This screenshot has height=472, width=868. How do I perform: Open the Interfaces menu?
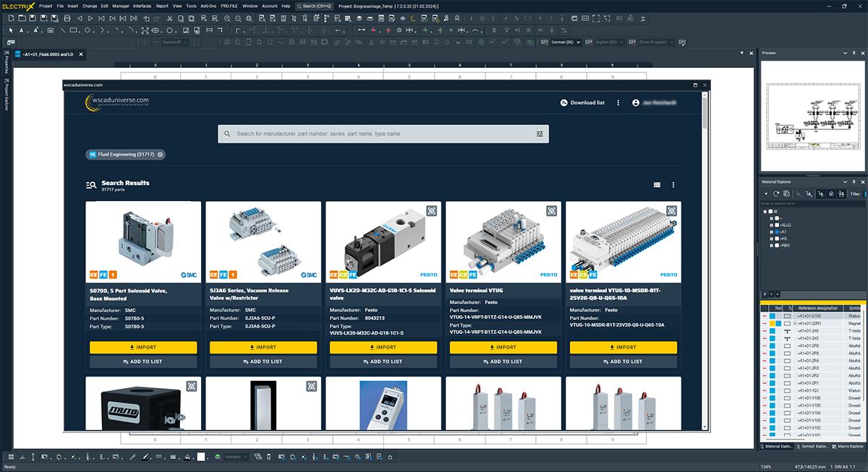(142, 6)
